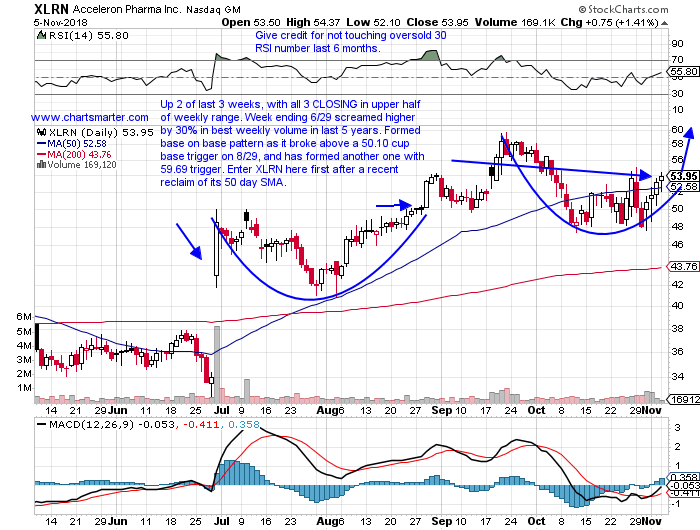Click the MACD(12,26,9) legend label
Screen dimensions: 700x530
point(91,424)
